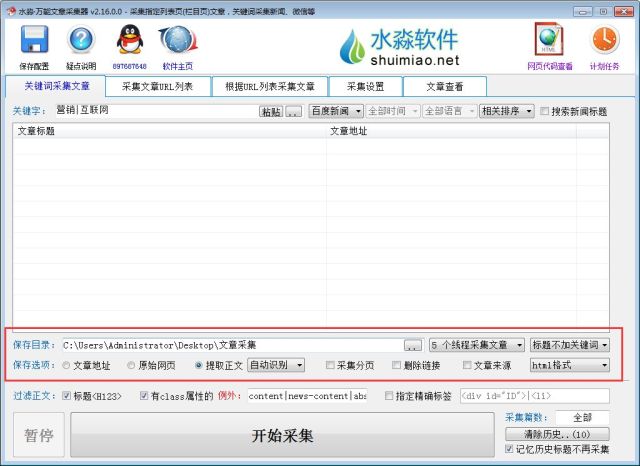Open the 计划任务 clock icon
This screenshot has height=466, width=640.
coord(604,40)
